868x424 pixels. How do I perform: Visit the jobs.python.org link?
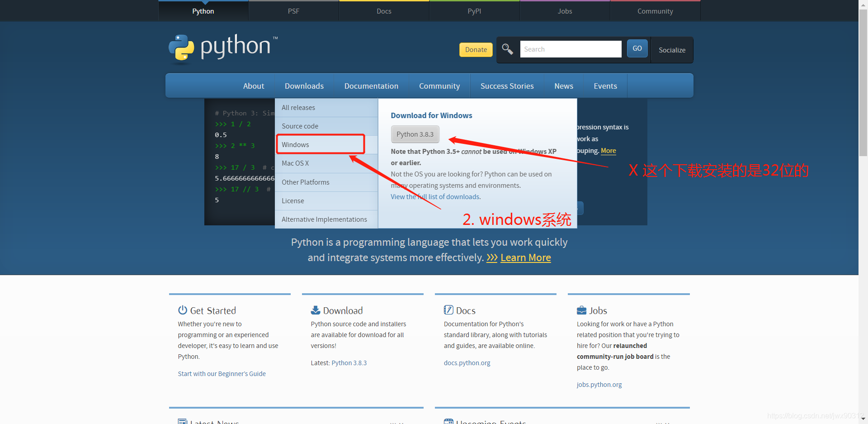599,385
